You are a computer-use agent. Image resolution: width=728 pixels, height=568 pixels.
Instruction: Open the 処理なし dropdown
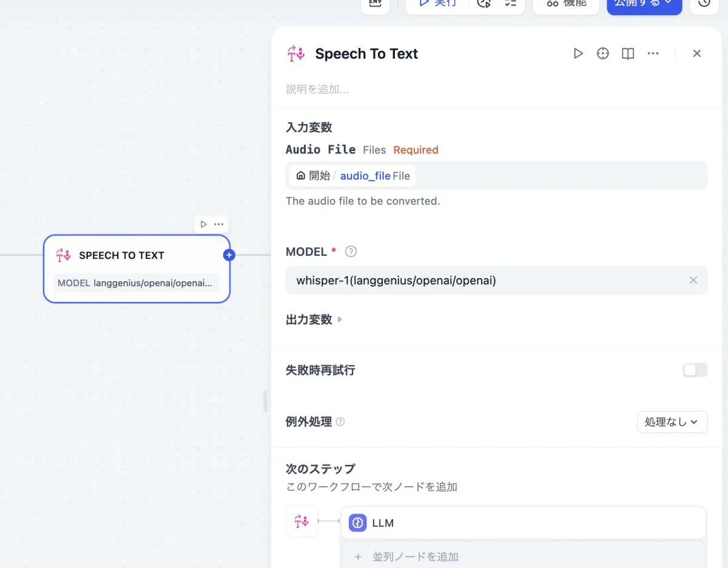coord(672,422)
